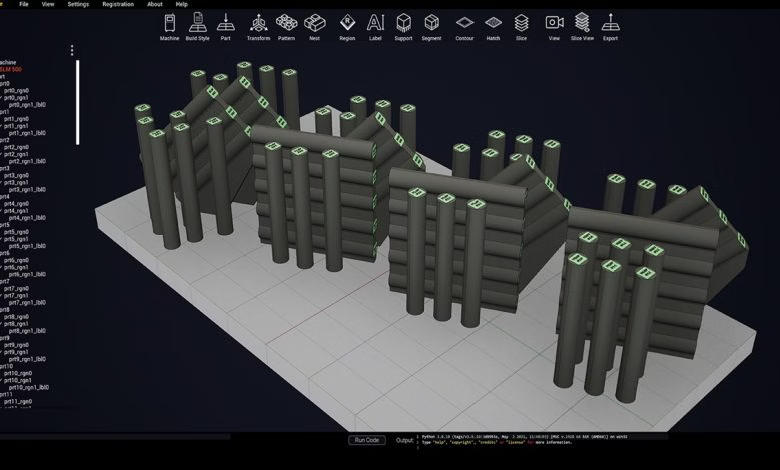Open the three-dot panel options menu
This screenshot has width=780, height=470.
tap(72, 50)
